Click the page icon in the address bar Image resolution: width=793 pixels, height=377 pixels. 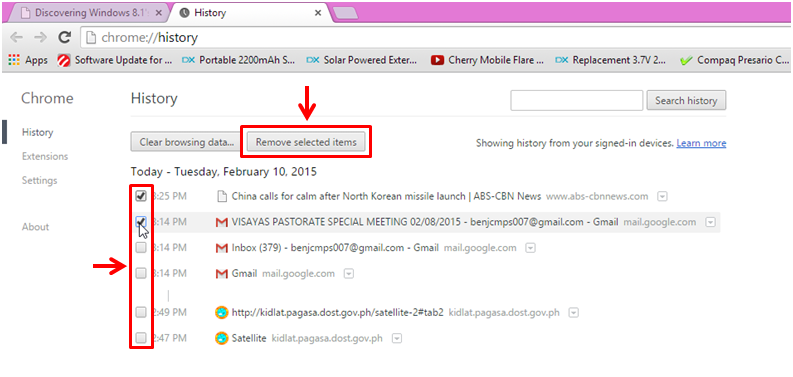(x=90, y=38)
